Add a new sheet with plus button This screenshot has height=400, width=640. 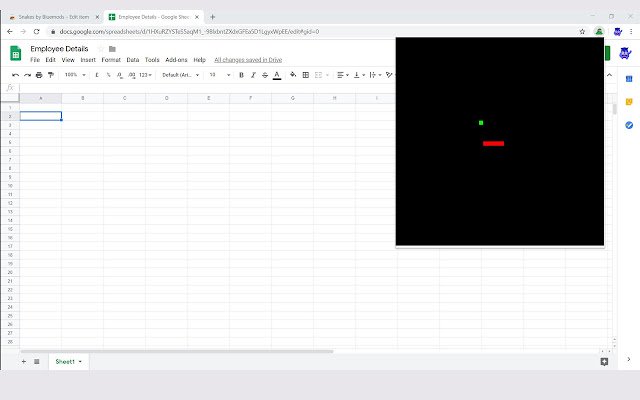(24, 362)
